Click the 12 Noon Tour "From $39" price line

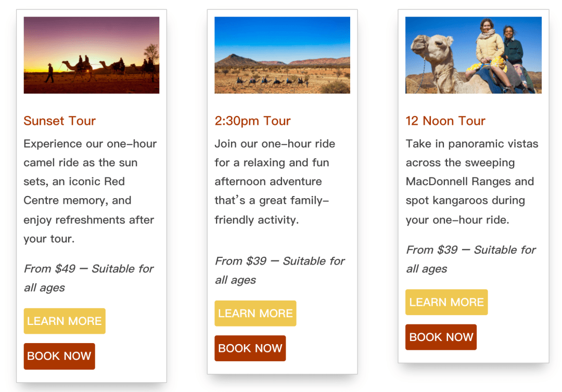470,250
